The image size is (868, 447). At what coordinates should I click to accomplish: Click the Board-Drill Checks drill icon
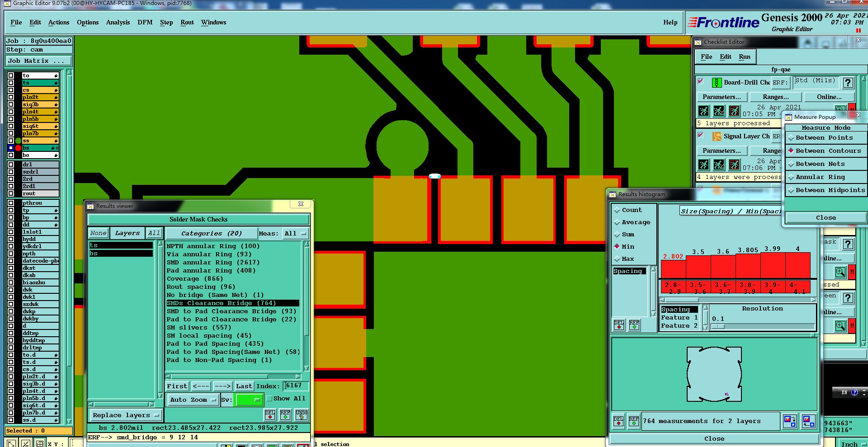pos(717,83)
